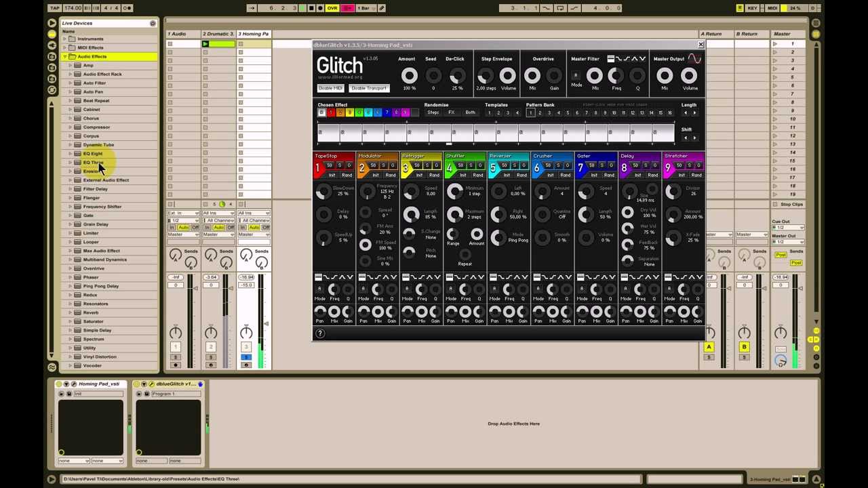Image resolution: width=868 pixels, height=488 pixels.
Task: Expand the Auto Filter device
Action: click(x=71, y=83)
